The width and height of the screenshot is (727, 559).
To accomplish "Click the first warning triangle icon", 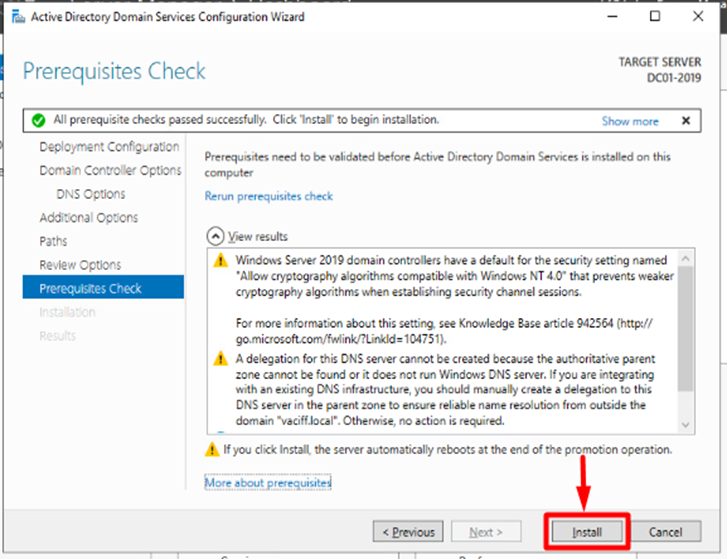I will (221, 260).
